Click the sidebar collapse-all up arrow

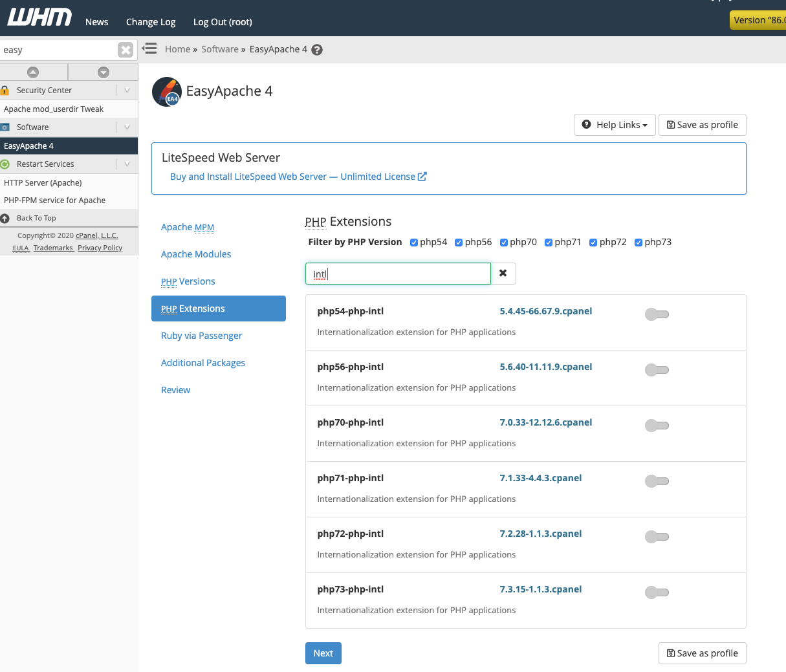[33, 72]
